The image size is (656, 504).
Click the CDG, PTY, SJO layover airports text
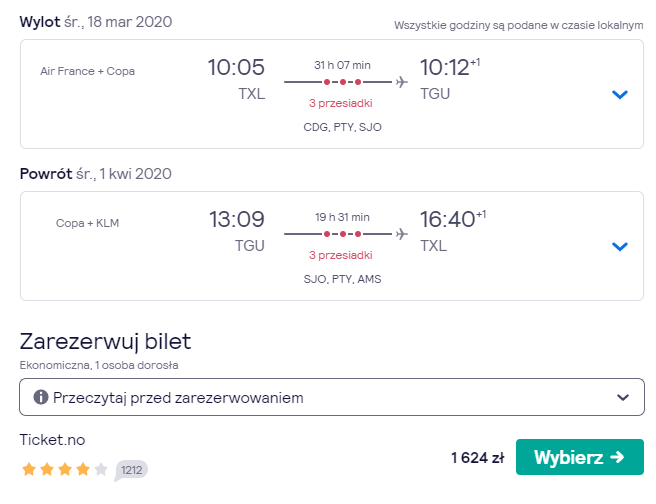point(342,127)
